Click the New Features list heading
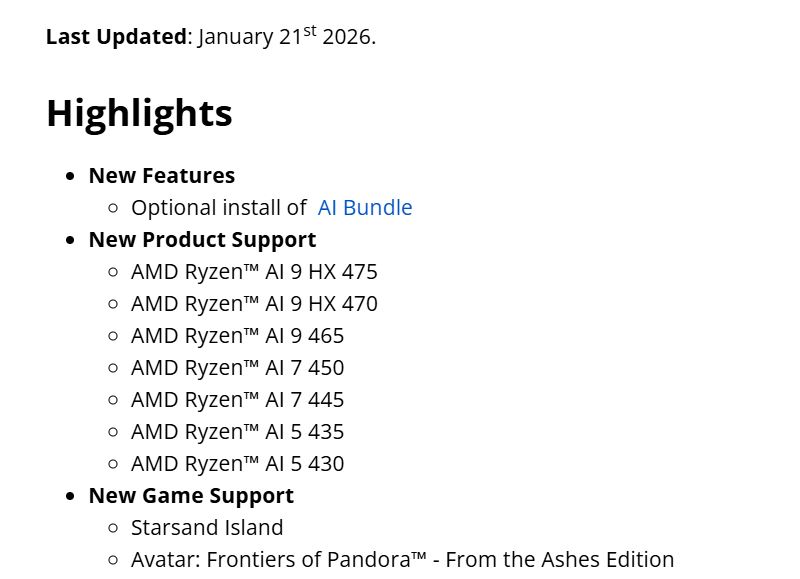The image size is (800, 579). [162, 176]
